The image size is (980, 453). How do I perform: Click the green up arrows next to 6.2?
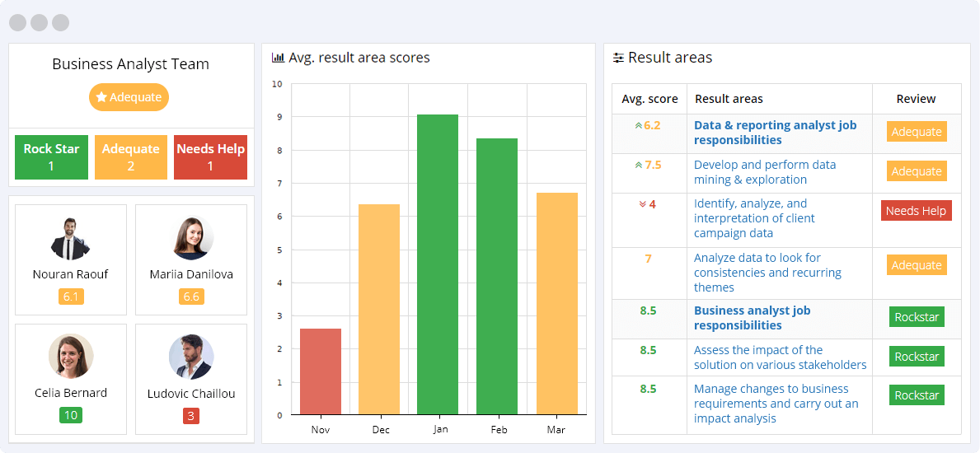click(x=638, y=125)
